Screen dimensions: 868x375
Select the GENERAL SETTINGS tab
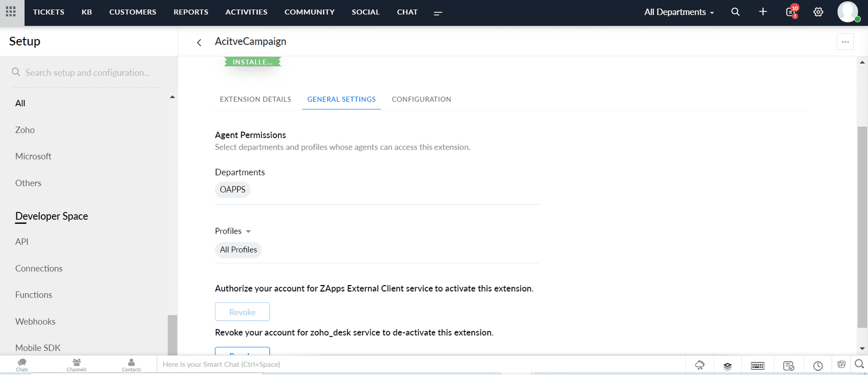click(341, 99)
